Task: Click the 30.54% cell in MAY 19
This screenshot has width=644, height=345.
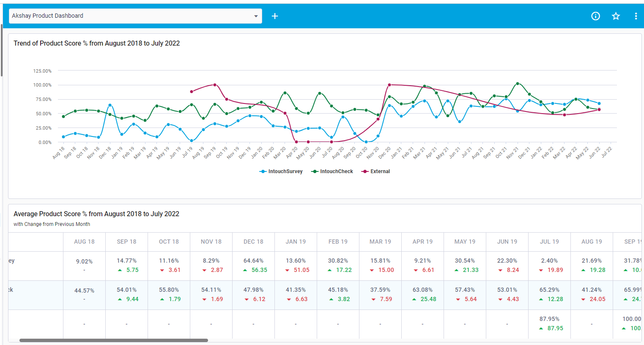Action: (x=465, y=261)
